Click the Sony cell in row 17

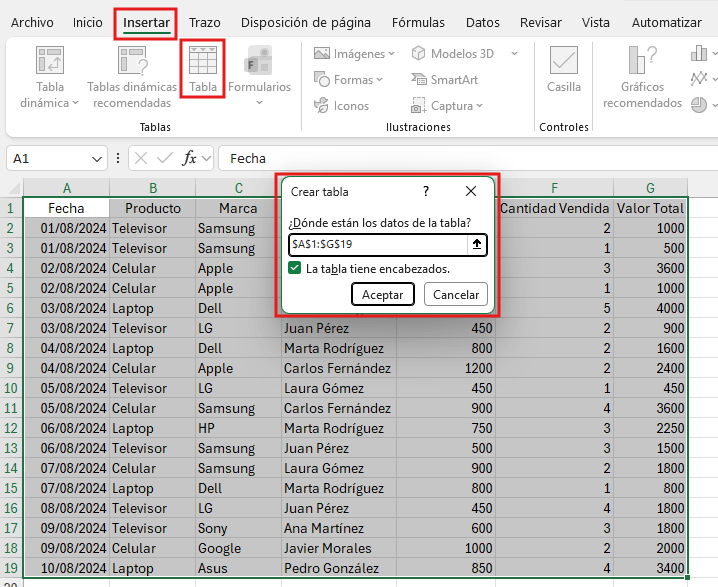pyautogui.click(x=239, y=528)
